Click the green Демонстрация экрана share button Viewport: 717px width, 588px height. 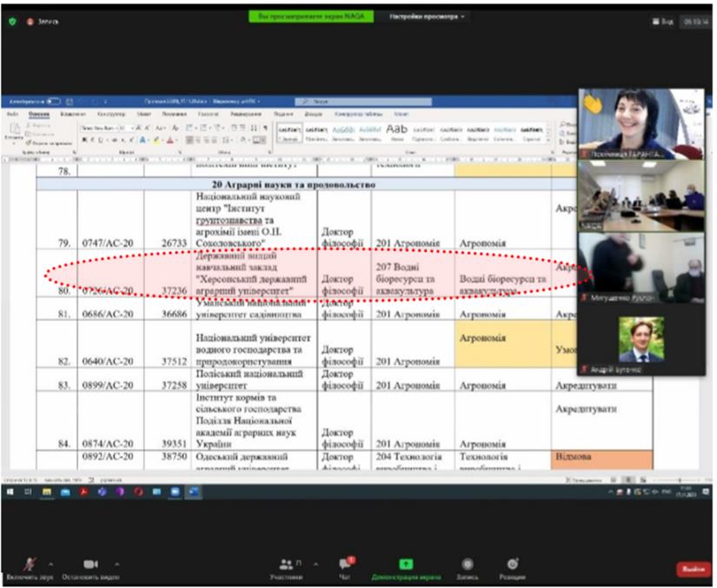[x=406, y=569]
